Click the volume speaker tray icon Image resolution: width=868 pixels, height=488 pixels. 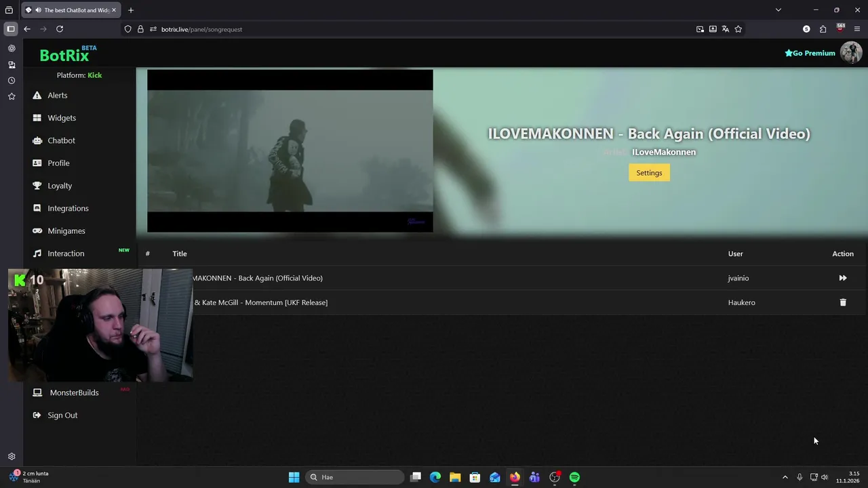pos(825,477)
